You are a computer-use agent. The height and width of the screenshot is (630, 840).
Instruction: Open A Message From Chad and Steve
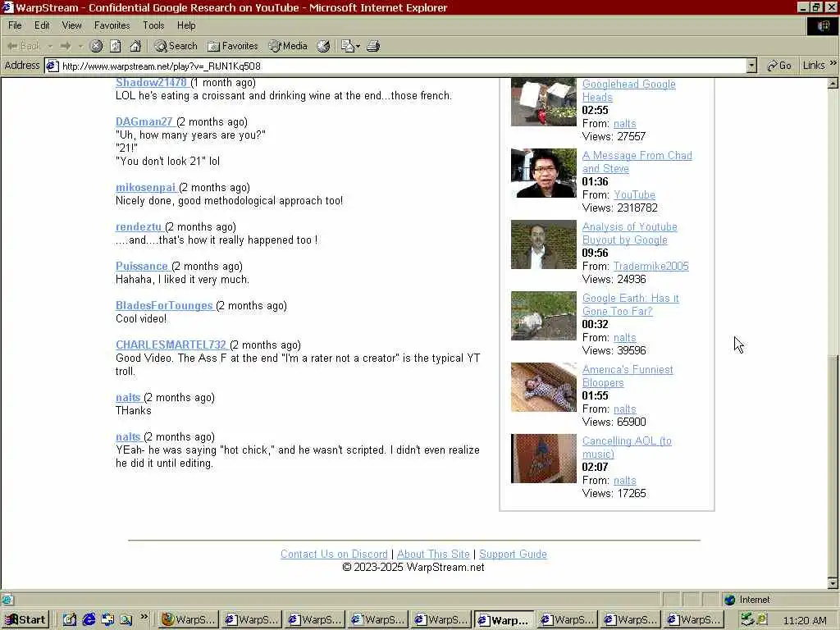tap(637, 162)
